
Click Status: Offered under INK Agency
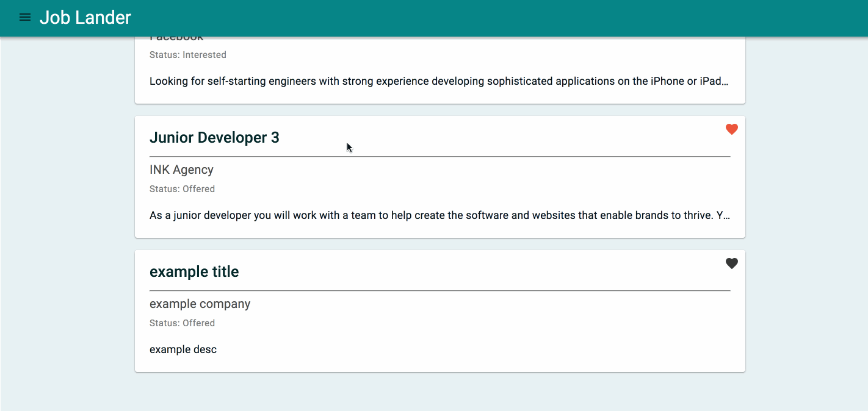pos(182,189)
